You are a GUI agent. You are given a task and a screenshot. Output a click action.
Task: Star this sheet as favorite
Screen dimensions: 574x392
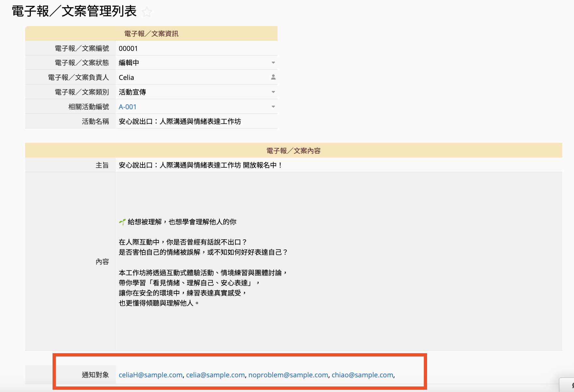point(147,12)
